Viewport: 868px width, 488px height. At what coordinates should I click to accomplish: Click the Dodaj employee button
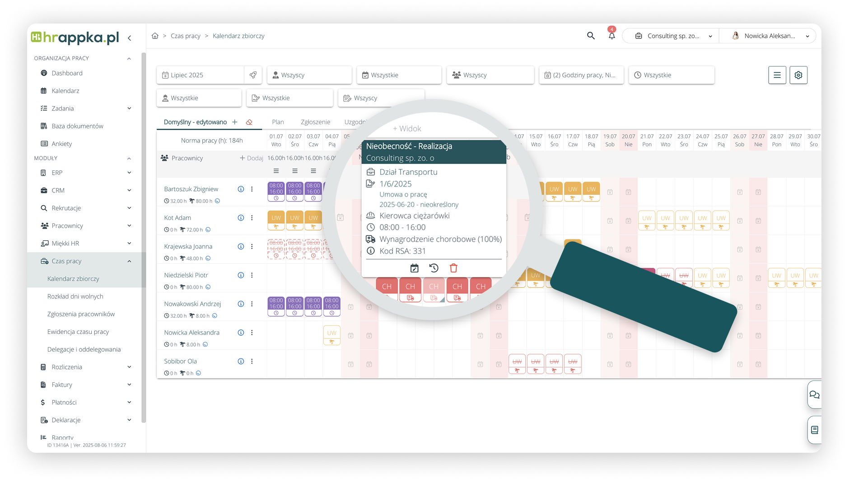click(x=252, y=158)
